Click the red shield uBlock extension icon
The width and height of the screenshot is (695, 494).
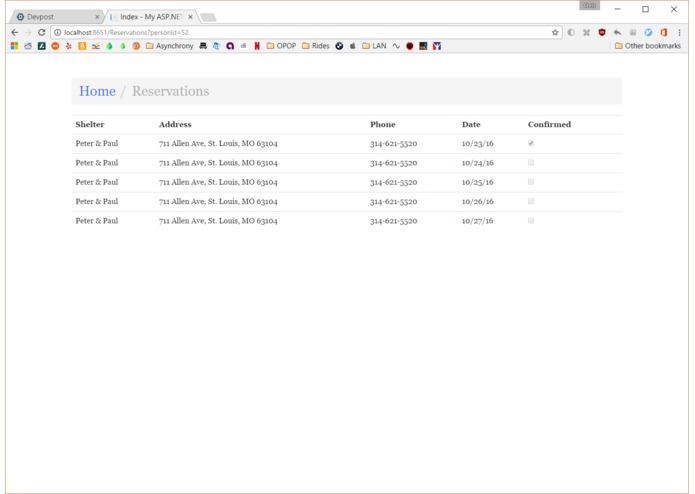(x=601, y=32)
